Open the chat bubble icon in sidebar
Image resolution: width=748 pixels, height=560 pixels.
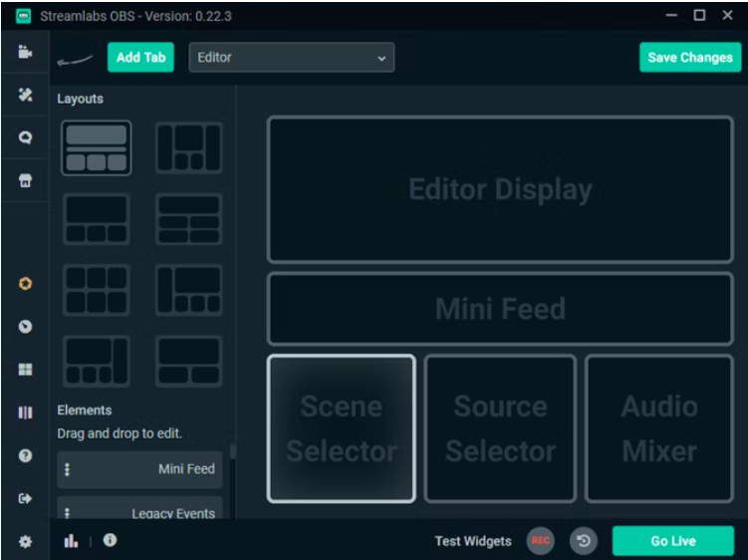[25, 138]
